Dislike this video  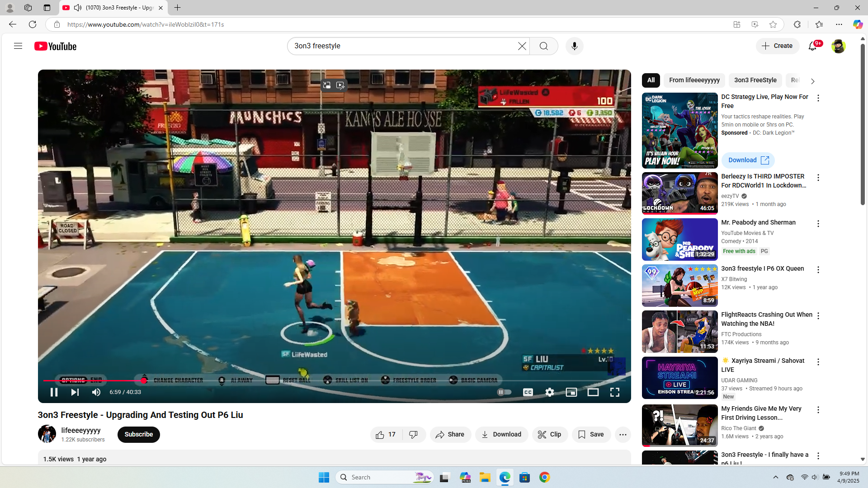click(x=414, y=435)
